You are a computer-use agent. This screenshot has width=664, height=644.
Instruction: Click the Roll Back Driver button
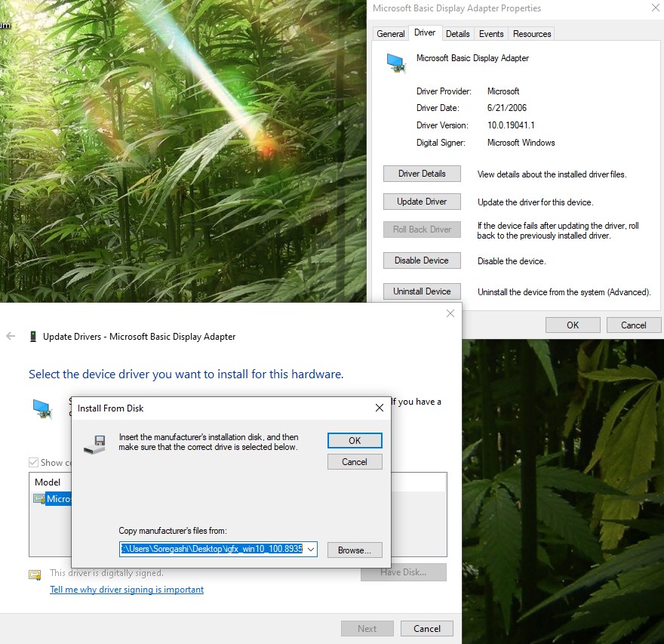[x=422, y=230]
